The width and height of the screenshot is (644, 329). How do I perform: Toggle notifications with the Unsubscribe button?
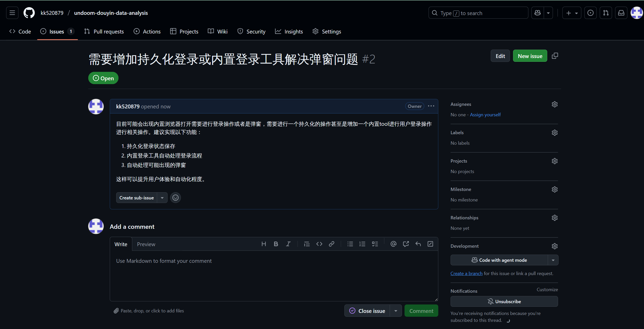[504, 301]
